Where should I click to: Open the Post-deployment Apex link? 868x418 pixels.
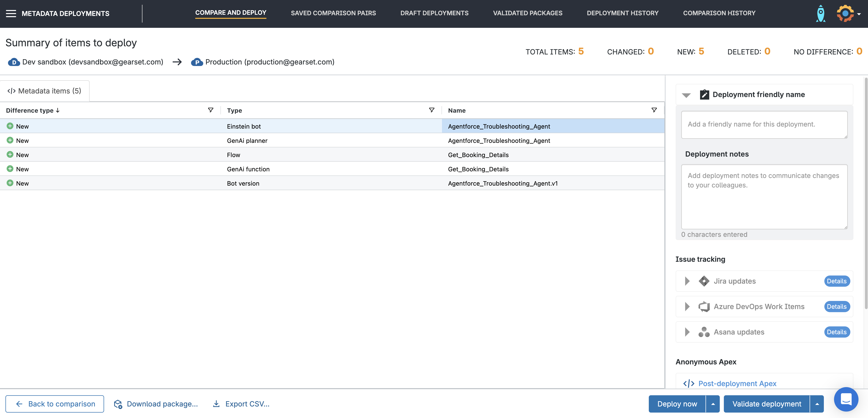point(737,383)
